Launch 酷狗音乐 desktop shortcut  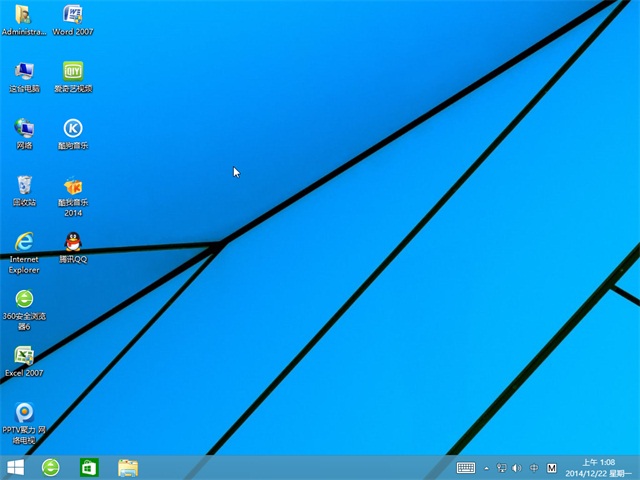pyautogui.click(x=73, y=128)
